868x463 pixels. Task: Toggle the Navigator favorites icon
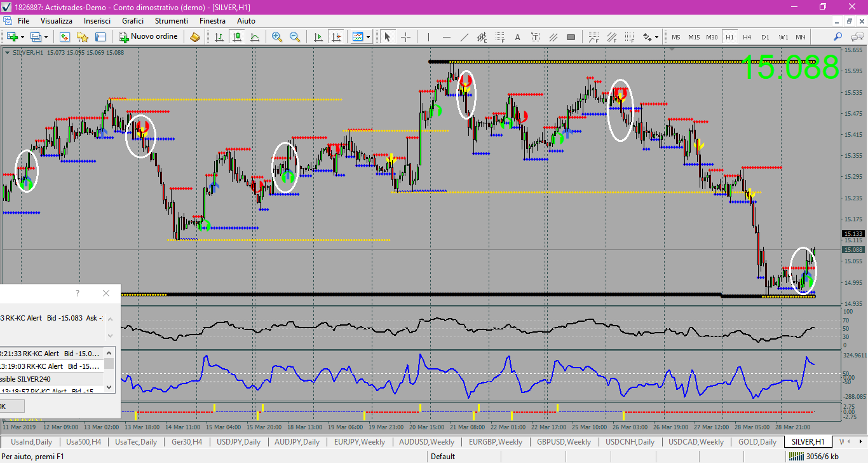[82, 37]
